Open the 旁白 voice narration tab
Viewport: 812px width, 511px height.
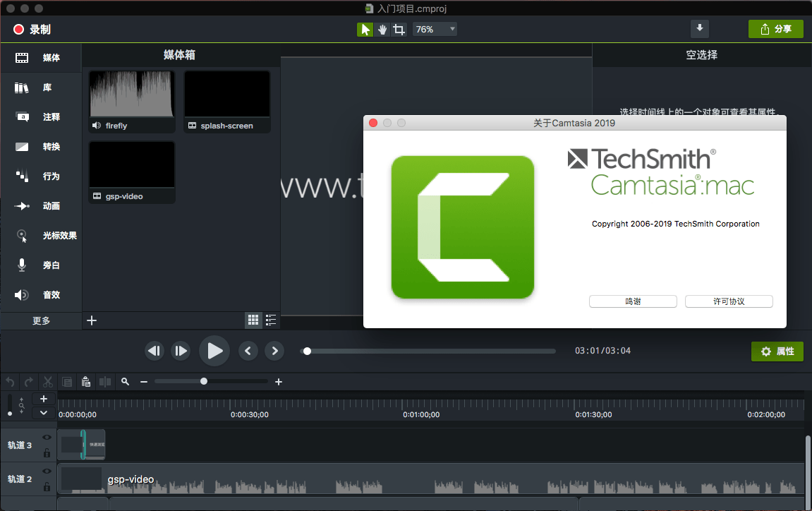coord(40,265)
